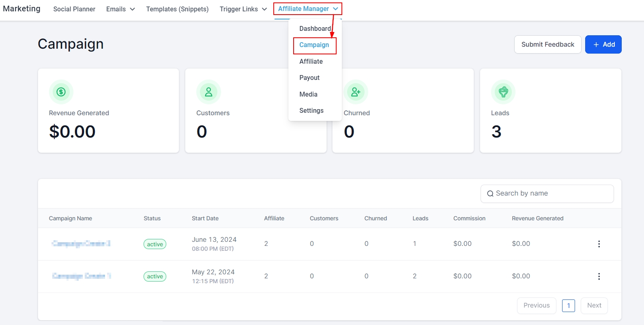Click the Customers person icon
Screen dimensions: 644x325
[x=208, y=92]
